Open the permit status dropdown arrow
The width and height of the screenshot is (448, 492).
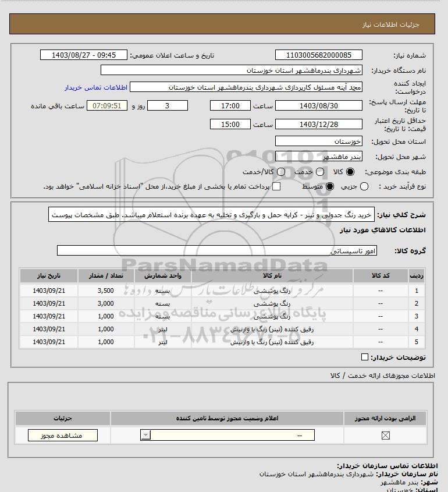[x=145, y=435]
